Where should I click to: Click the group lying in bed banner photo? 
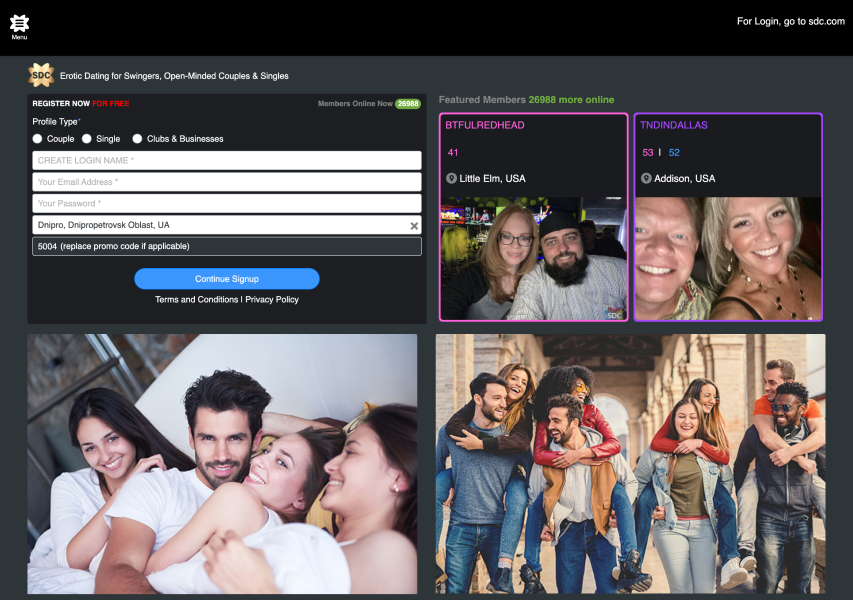222,464
